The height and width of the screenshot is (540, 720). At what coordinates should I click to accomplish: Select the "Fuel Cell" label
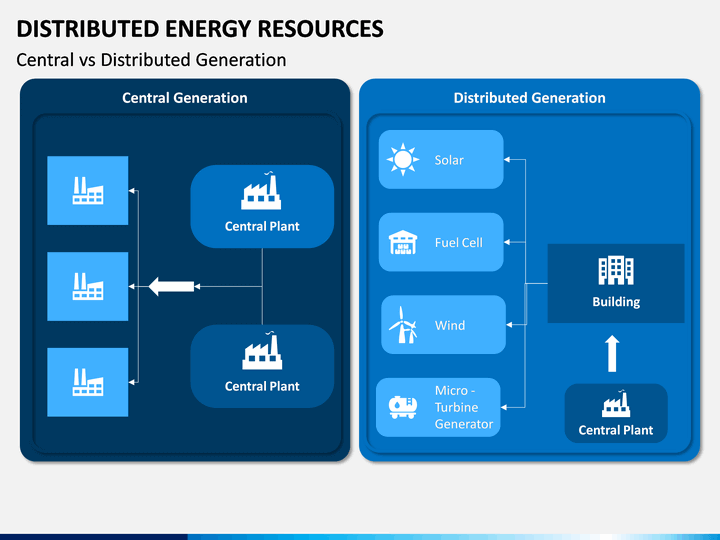click(459, 242)
